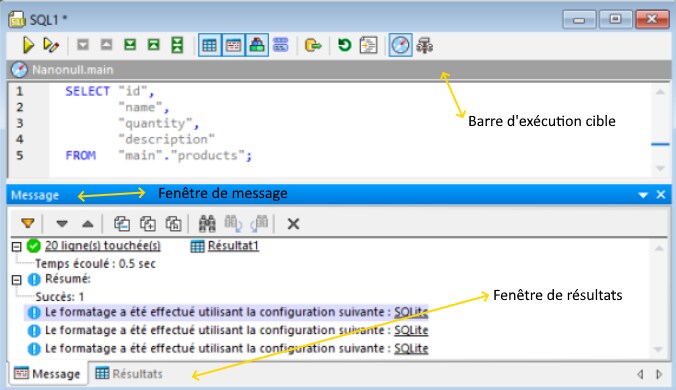Clear messages with X icon
Image resolution: width=676 pixels, height=390 pixels.
[293, 224]
